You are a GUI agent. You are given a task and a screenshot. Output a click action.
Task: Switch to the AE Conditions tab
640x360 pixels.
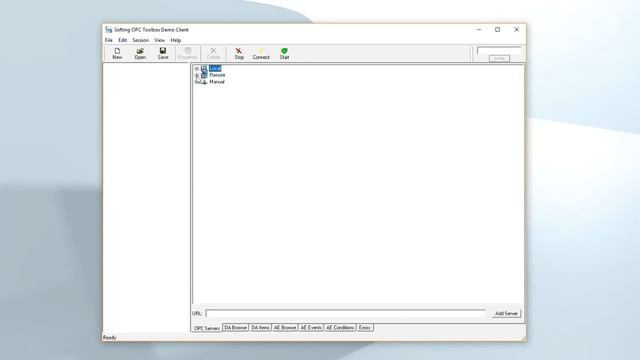(340, 327)
